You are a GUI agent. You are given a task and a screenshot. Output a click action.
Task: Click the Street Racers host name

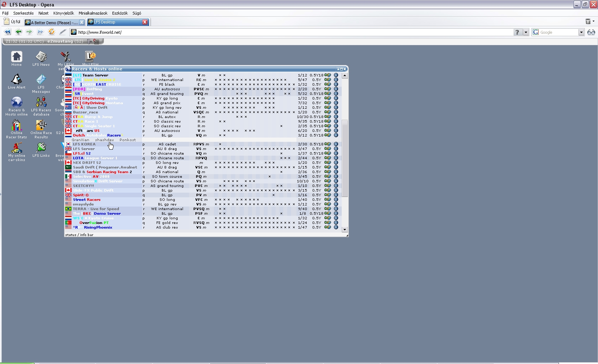(87, 200)
